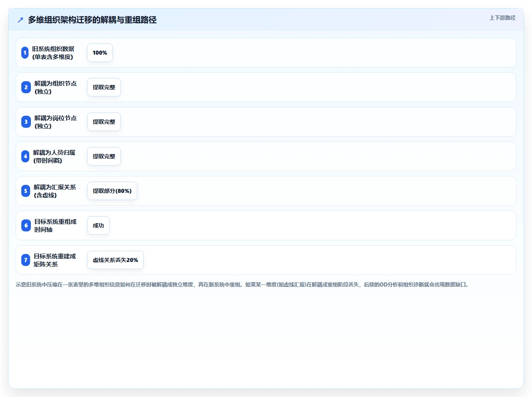This screenshot has height=397, width=532.
Task: Click the step 5 number badge
Action: 26,191
